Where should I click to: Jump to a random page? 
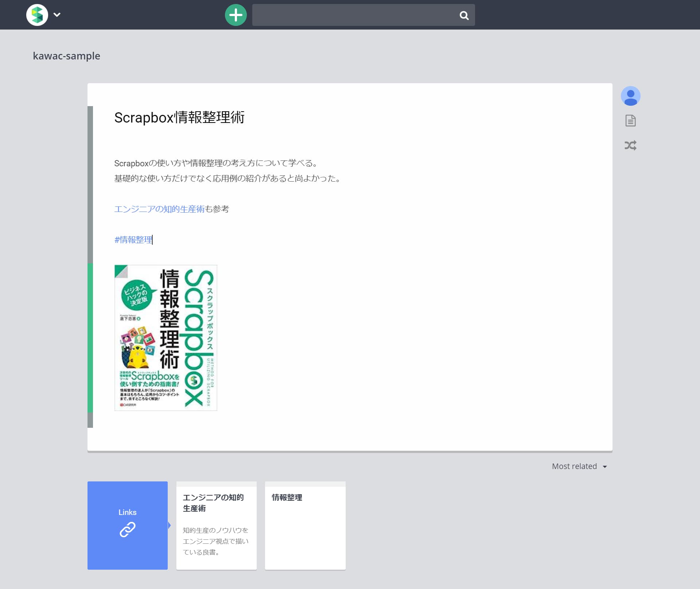(630, 146)
